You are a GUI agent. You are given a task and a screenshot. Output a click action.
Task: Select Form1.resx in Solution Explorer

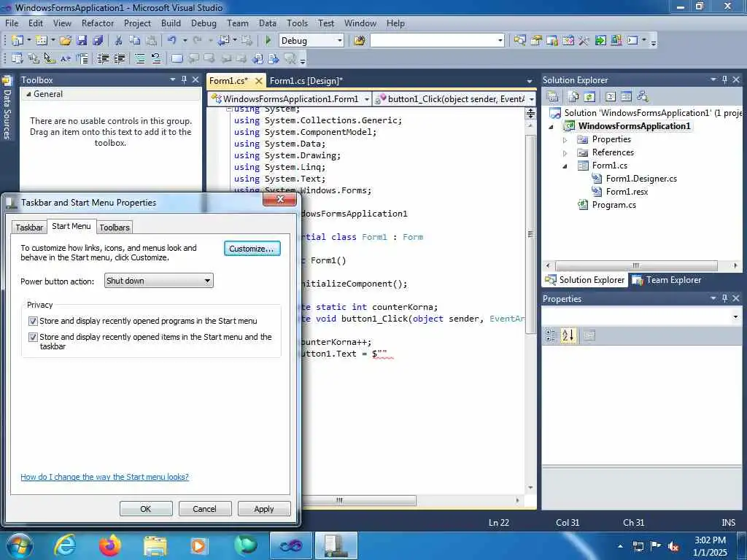pyautogui.click(x=627, y=192)
